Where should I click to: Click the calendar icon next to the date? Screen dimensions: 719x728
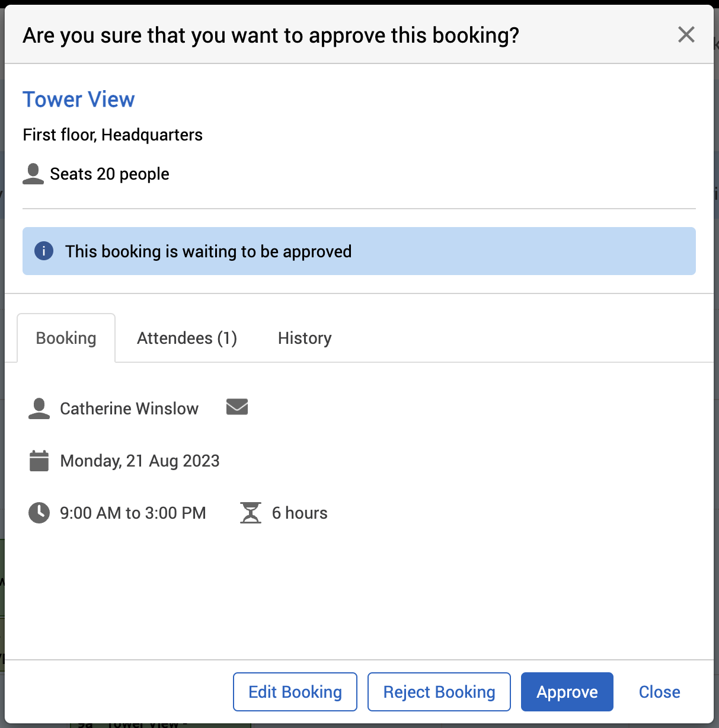(39, 461)
